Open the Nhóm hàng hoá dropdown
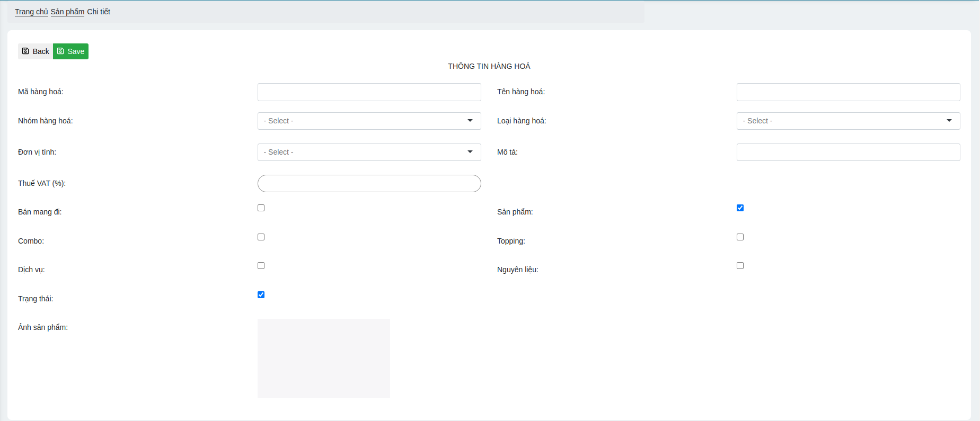This screenshot has height=421, width=980. [x=369, y=121]
